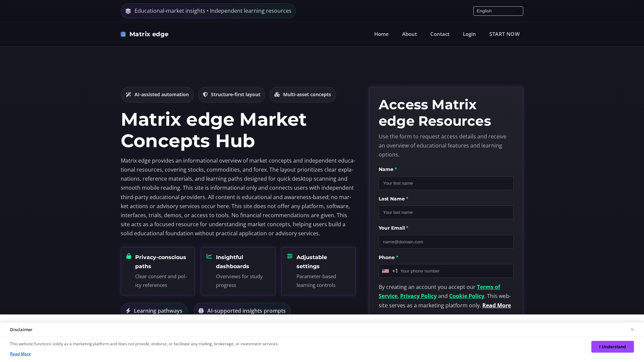644x362 pixels.
Task: Click the sliders icon in Adjustable settings
Action: (x=290, y=256)
